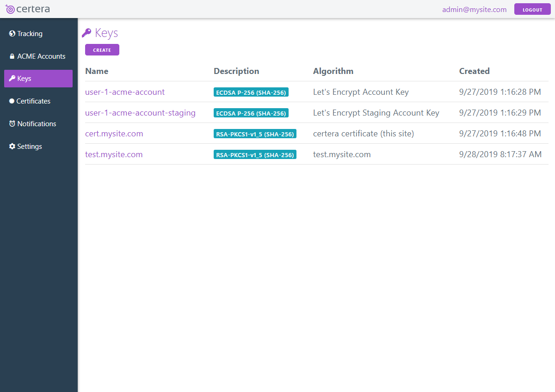This screenshot has width=555, height=392.
Task: Click the gear icon beside Settings
Action: point(12,147)
